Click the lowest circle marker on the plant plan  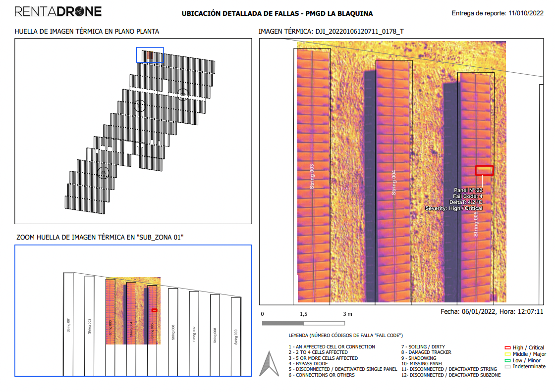click(x=103, y=173)
